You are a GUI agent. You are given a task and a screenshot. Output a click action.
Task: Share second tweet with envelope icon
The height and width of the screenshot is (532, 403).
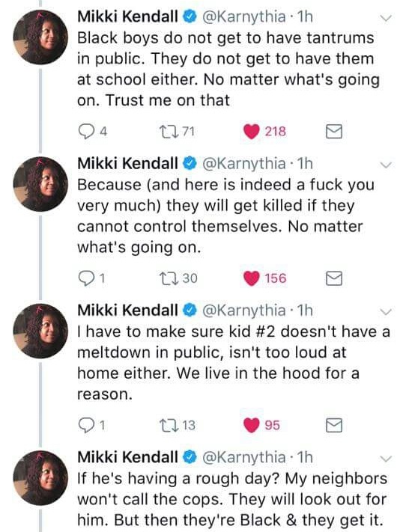pyautogui.click(x=333, y=278)
